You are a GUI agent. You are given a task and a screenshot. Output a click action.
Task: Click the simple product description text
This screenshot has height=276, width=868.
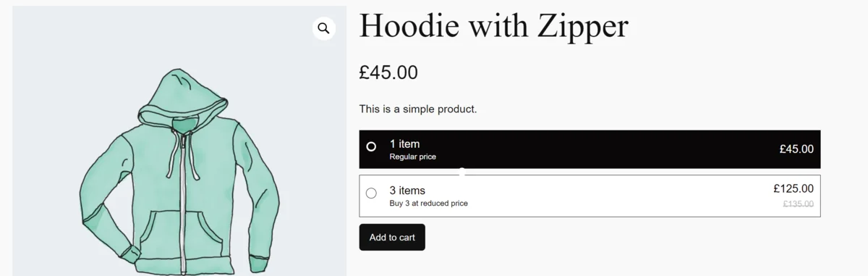tap(418, 109)
